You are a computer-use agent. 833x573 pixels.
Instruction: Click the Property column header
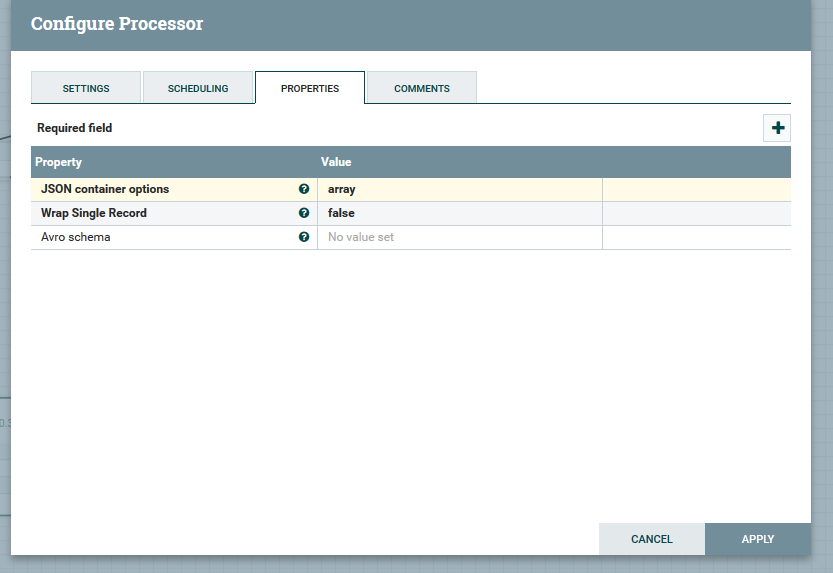(59, 162)
